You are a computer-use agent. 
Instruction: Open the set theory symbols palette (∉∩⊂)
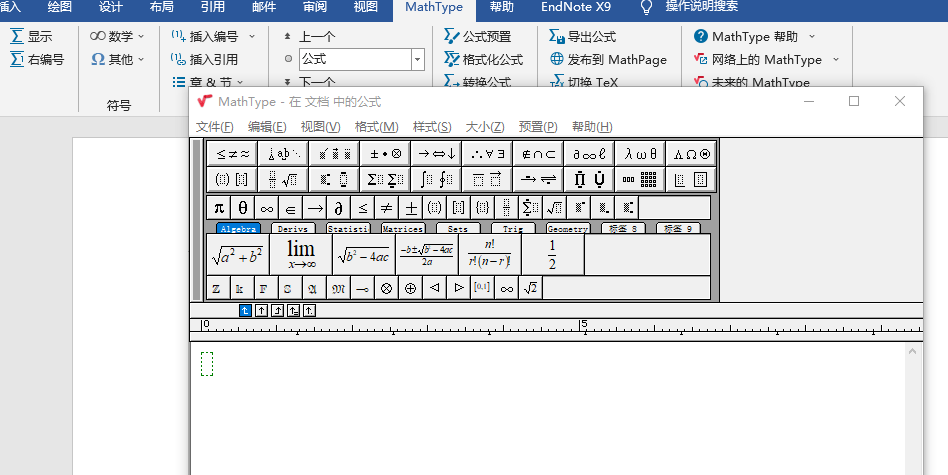coord(538,153)
